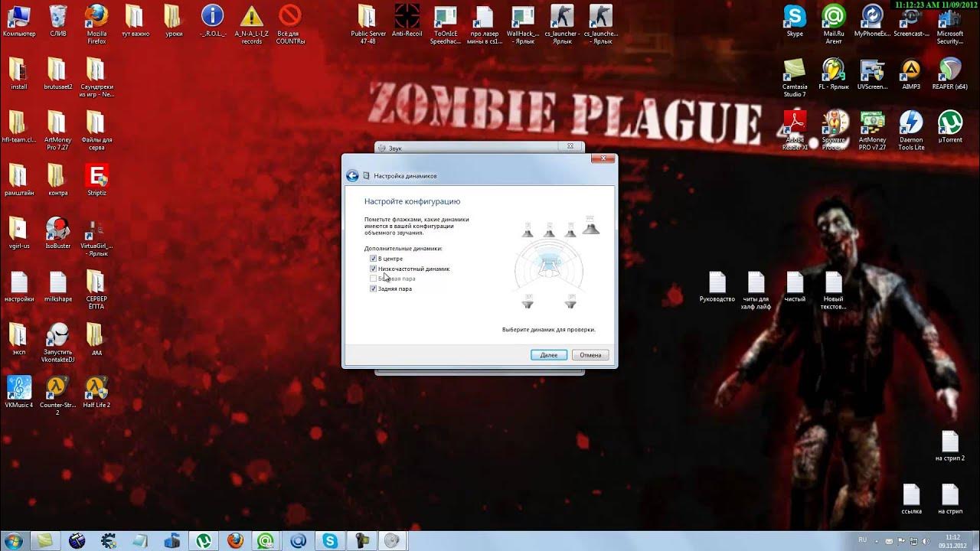Launch Counter-Strike 2 shortcut
The image size is (980, 551).
click(x=57, y=395)
